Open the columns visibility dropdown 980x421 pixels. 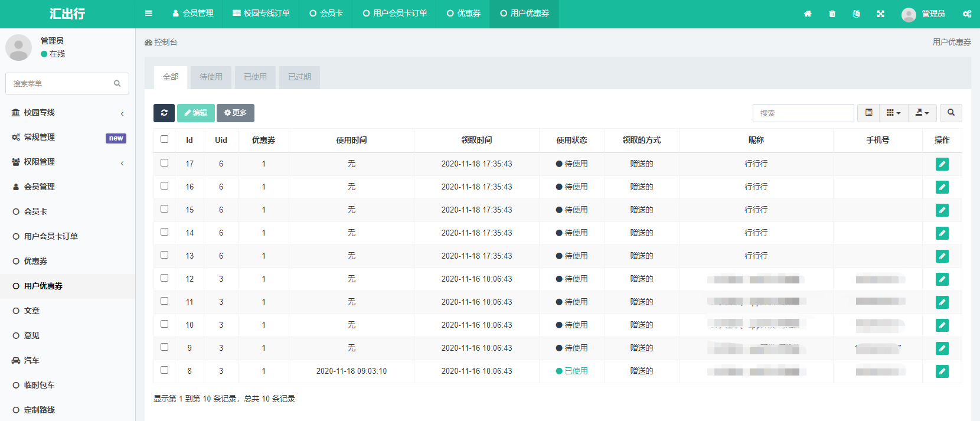point(893,113)
